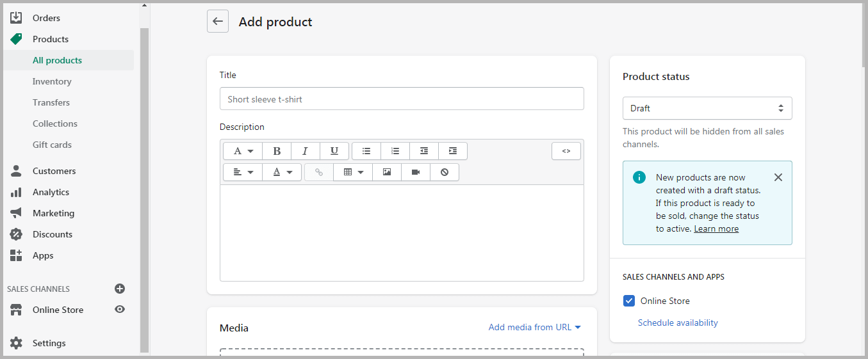Dismiss the draft status info banner
868x359 pixels.
pyautogui.click(x=778, y=177)
